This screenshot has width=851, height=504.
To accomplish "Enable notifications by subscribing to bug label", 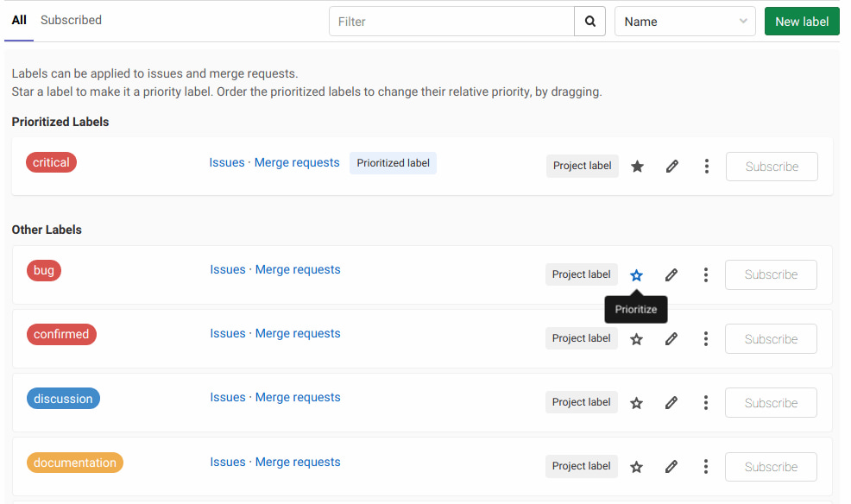I will coord(771,274).
